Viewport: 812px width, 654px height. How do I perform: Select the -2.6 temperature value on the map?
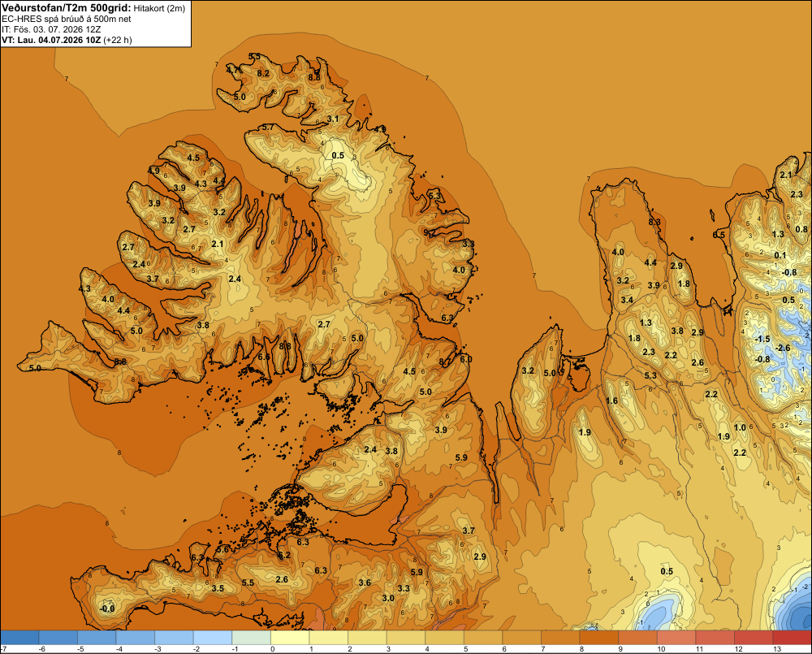[x=783, y=348]
